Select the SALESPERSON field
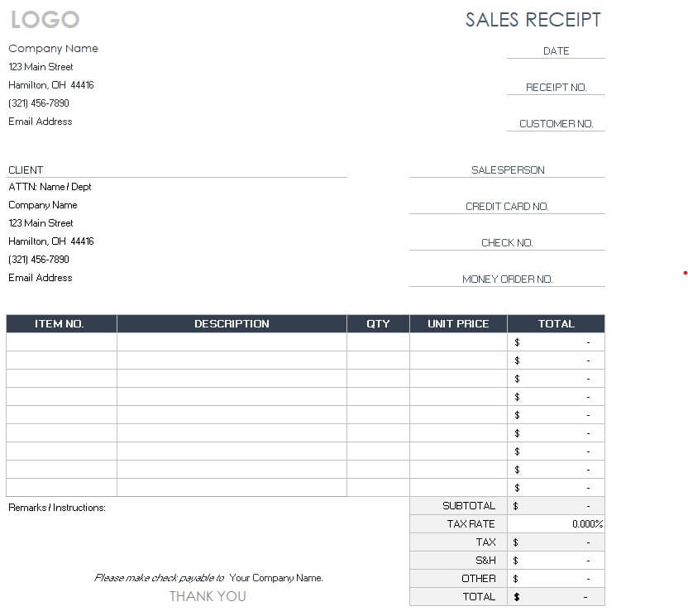The height and width of the screenshot is (616, 688). tap(508, 170)
